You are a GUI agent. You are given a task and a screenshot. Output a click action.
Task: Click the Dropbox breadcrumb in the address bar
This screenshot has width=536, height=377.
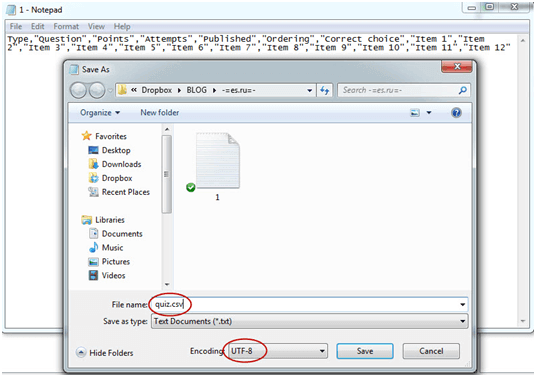[157, 90]
